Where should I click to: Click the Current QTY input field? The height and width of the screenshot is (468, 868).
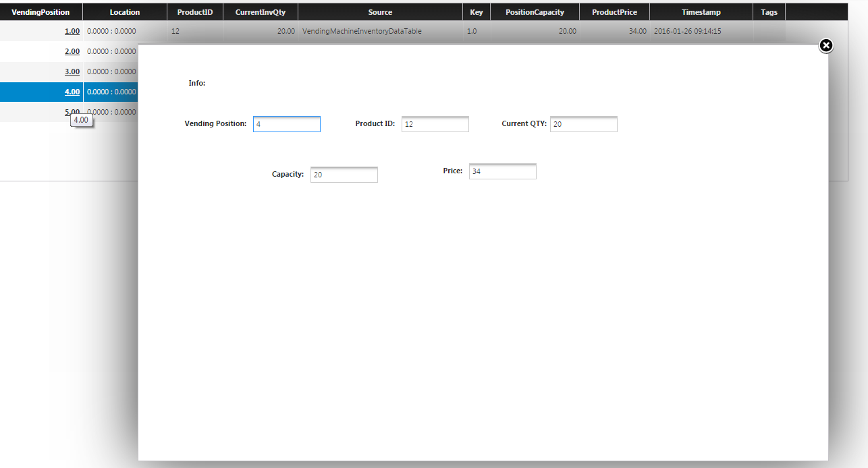584,124
